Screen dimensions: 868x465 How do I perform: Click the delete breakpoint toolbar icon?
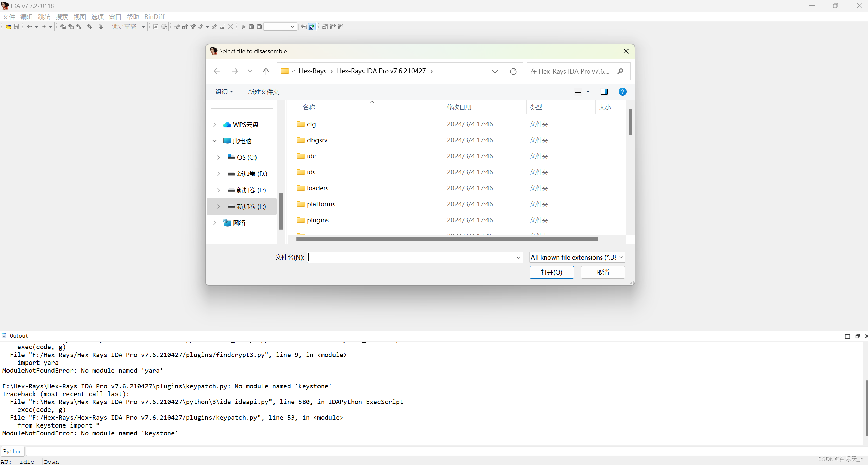pos(341,27)
